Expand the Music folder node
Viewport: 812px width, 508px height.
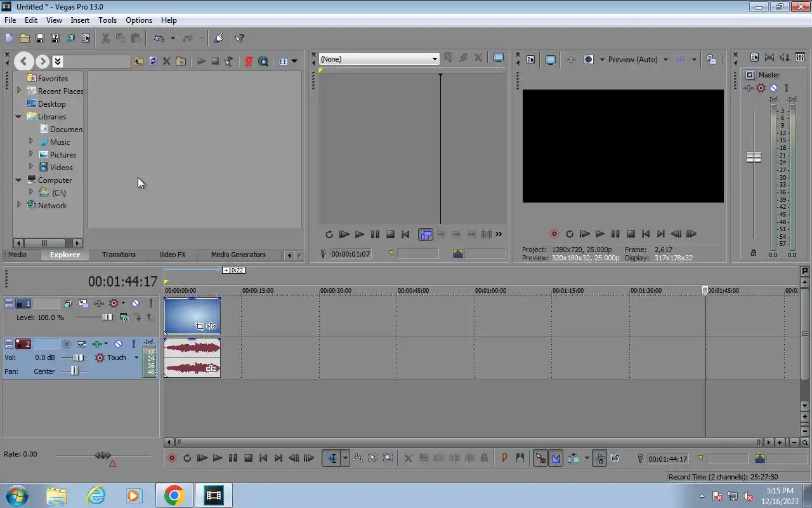pos(30,142)
